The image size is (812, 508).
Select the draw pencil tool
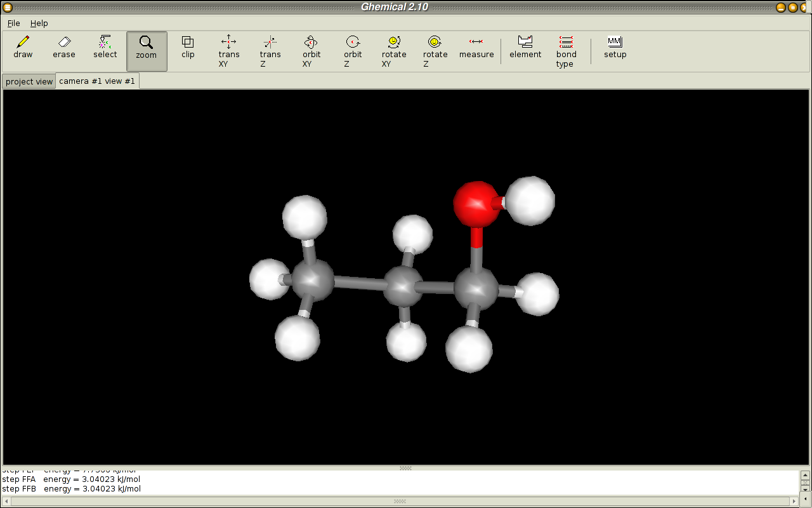coord(23,48)
